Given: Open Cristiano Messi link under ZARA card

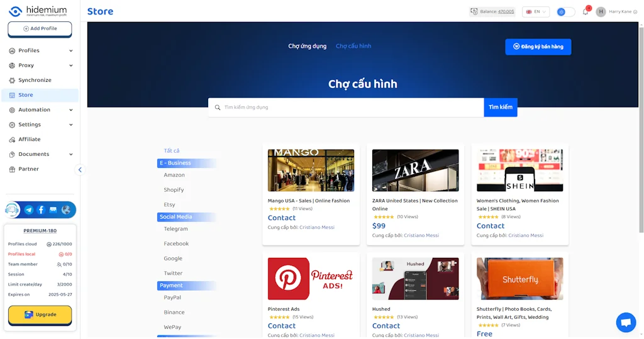Looking at the screenshot, I should click(x=421, y=235).
